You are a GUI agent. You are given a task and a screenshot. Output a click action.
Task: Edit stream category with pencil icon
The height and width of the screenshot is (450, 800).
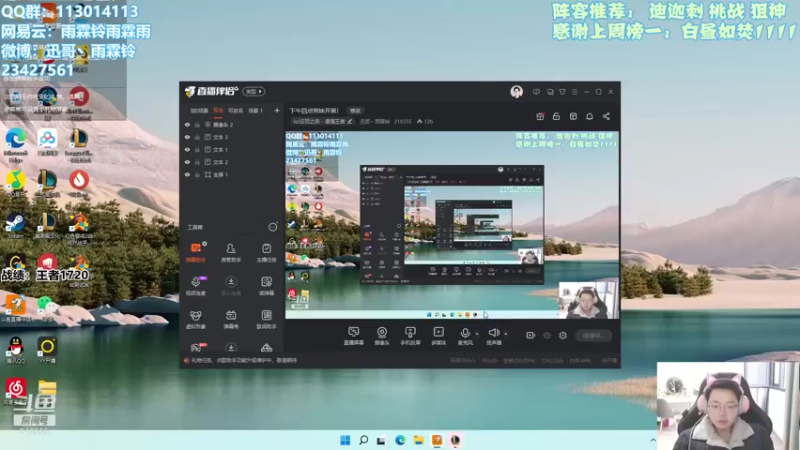[x=349, y=121]
